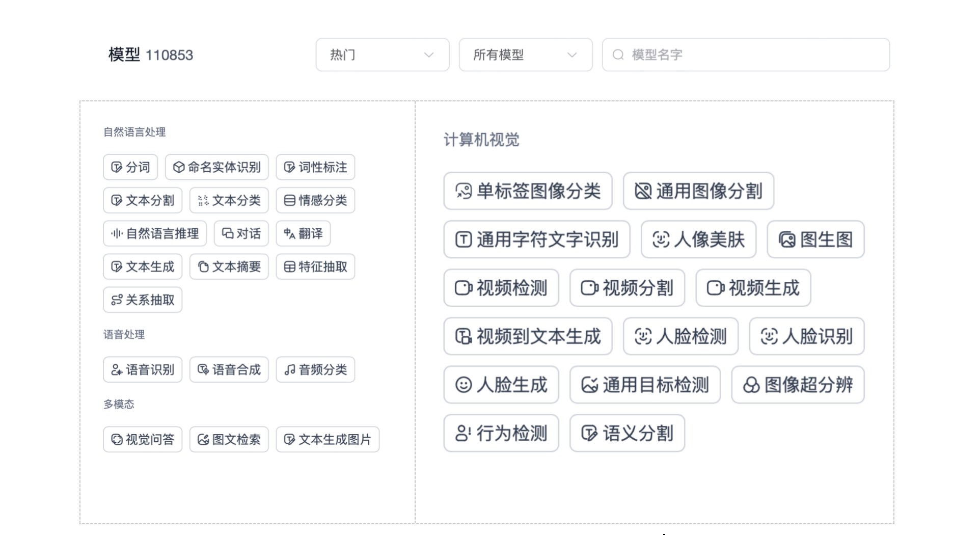Click the 模型名字 search input field
The width and height of the screenshot is (980, 535).
pyautogui.click(x=745, y=55)
